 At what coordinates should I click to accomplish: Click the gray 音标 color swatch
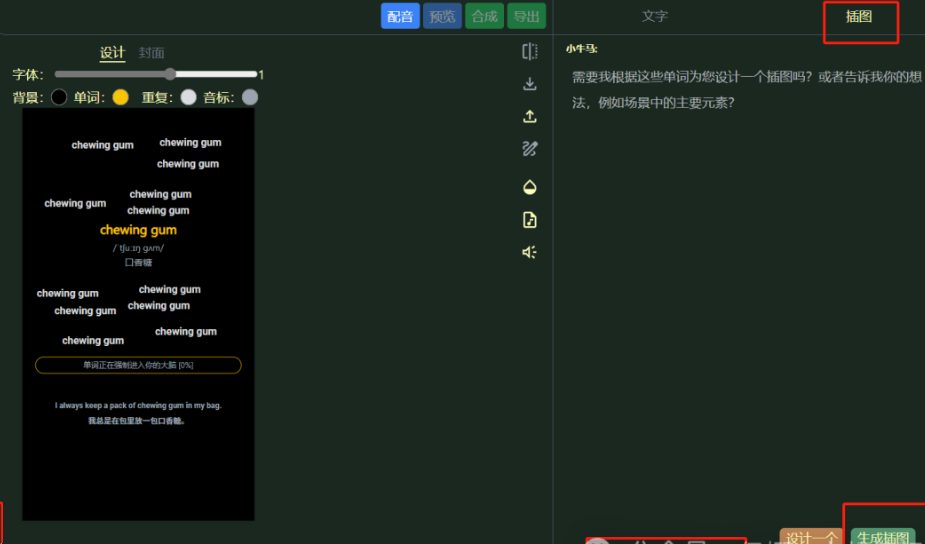[250, 97]
